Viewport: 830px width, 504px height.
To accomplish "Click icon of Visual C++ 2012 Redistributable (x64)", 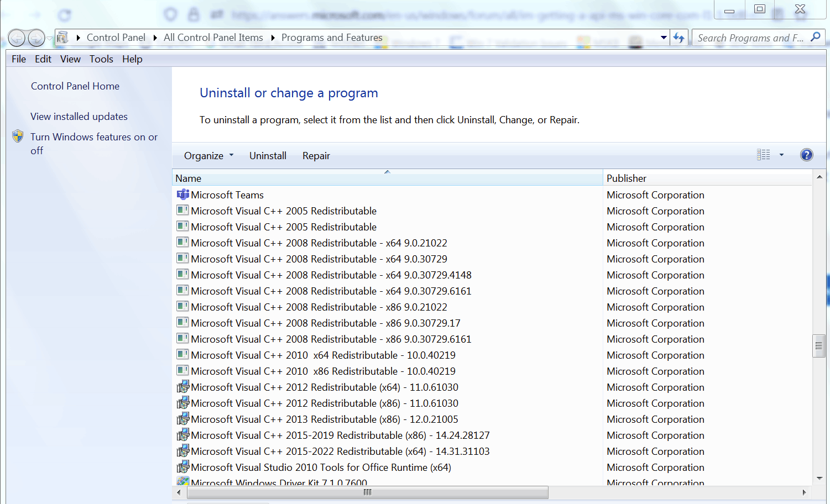I will click(183, 387).
